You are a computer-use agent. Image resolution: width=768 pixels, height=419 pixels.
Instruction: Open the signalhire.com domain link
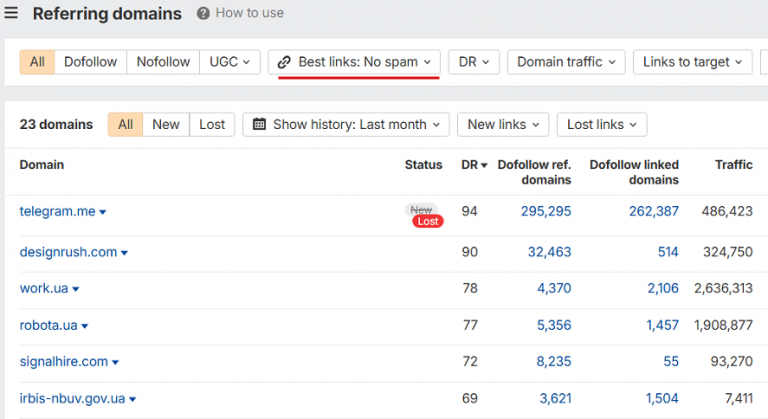(64, 361)
